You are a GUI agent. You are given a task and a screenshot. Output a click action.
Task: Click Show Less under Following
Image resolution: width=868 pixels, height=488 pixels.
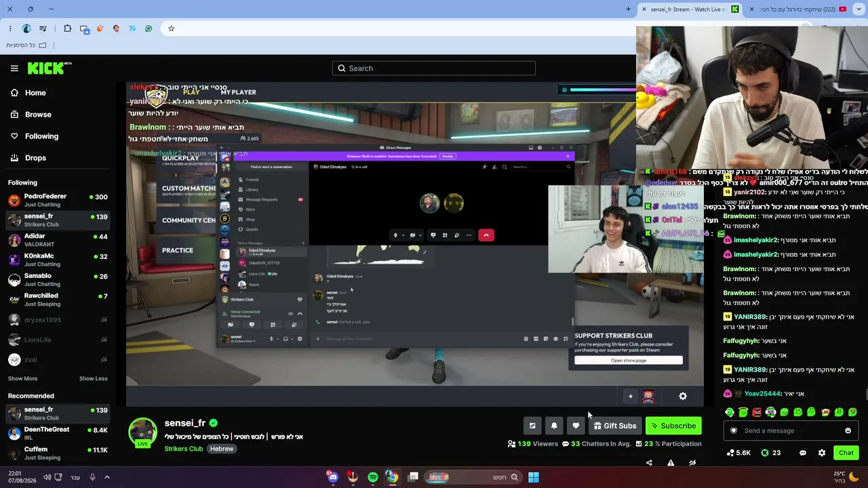point(94,379)
